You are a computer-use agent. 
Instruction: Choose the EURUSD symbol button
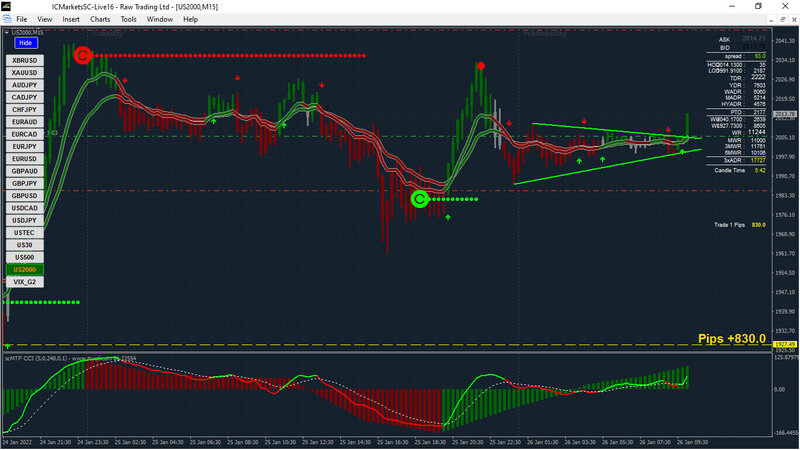tap(24, 159)
